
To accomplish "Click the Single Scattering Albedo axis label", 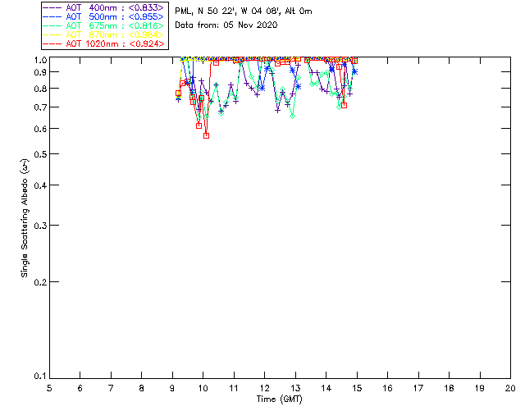I will pyautogui.click(x=25, y=217).
